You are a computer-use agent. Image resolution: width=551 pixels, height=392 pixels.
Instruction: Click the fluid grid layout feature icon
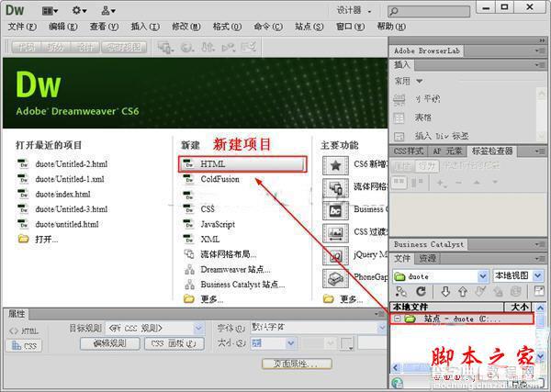pyautogui.click(x=335, y=187)
